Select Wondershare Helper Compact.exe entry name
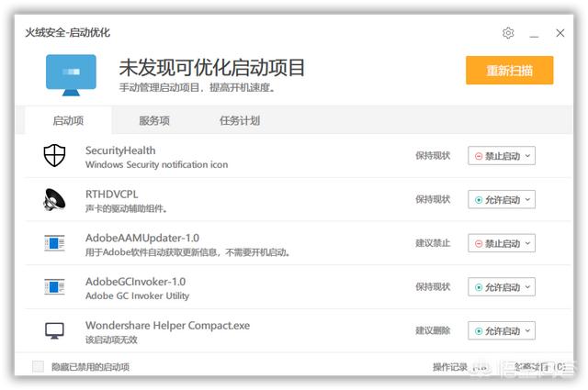Screen dimensions: 588x390 (x=167, y=326)
